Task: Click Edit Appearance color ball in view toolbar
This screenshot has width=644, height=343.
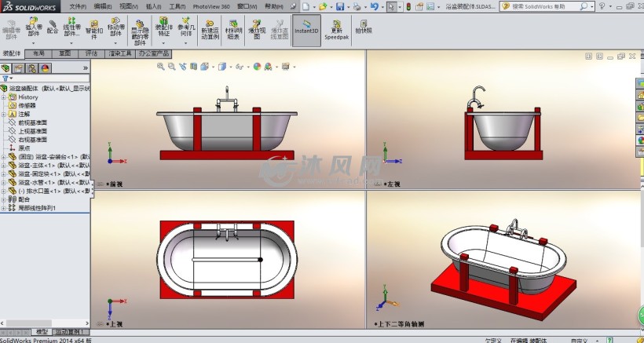Action: (x=257, y=67)
